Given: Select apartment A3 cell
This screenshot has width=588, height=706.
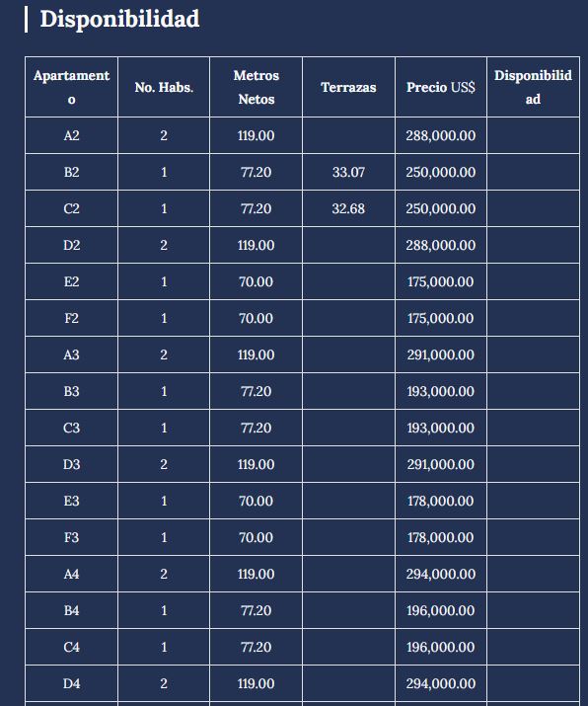Looking at the screenshot, I should pyautogui.click(x=72, y=354).
